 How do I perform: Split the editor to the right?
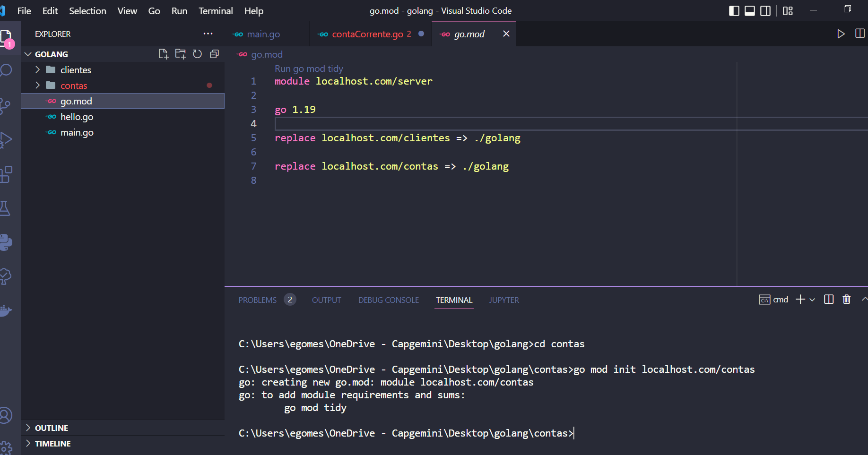(860, 34)
